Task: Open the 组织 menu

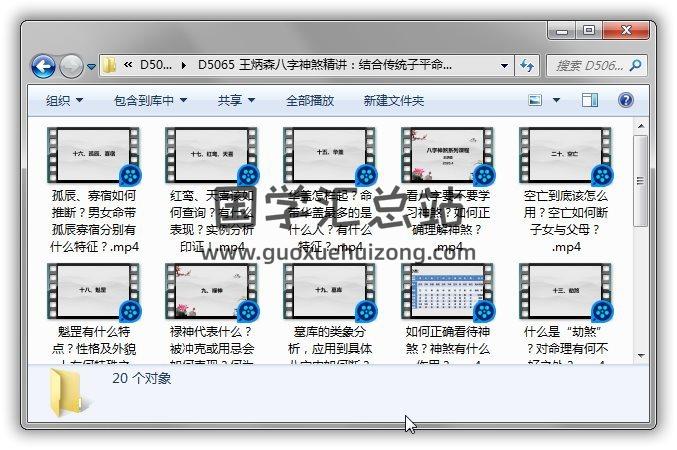Action: click(64, 101)
